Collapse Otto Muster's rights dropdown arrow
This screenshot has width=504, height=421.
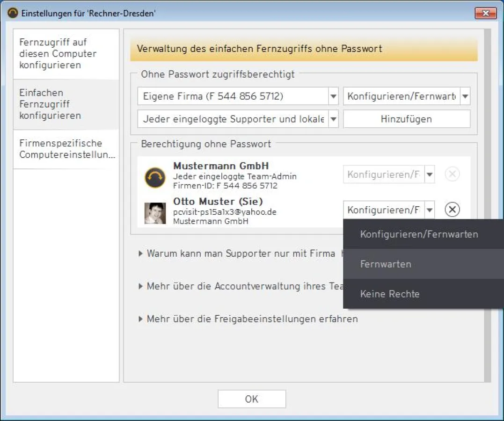click(x=429, y=210)
